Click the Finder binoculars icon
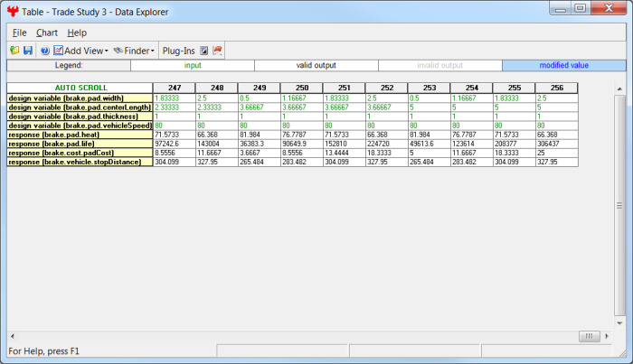This screenshot has height=364, width=633. point(118,51)
